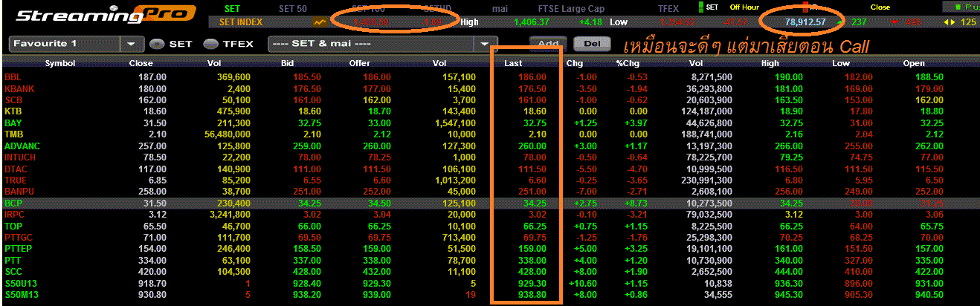Switch to the TFEX tab in the index bar
980x306 pixels.
click(x=668, y=8)
